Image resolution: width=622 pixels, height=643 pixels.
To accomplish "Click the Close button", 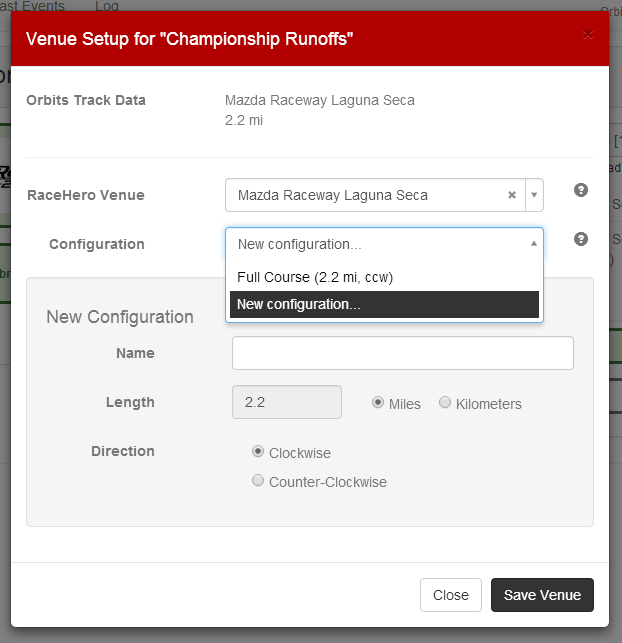I will point(451,595).
